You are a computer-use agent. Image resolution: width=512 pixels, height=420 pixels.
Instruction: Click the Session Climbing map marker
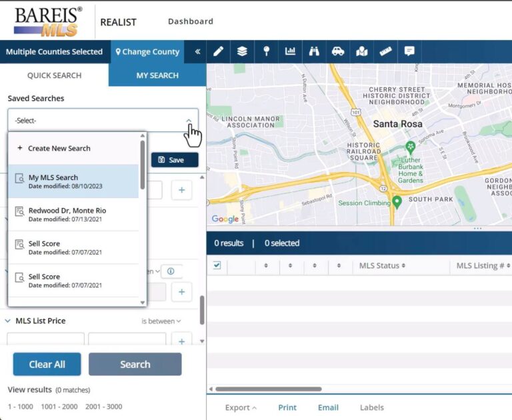pyautogui.click(x=397, y=202)
